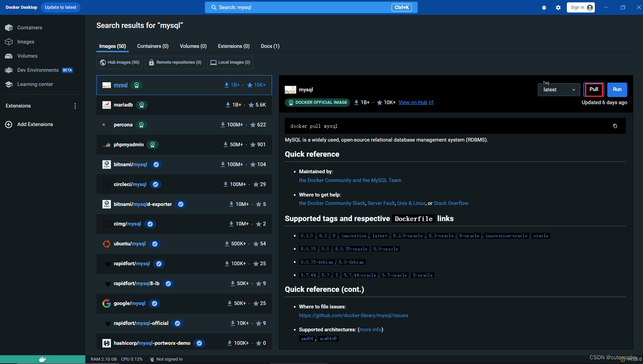
Task: Open the 8.0.35-debian tag link
Action: [x=317, y=262]
